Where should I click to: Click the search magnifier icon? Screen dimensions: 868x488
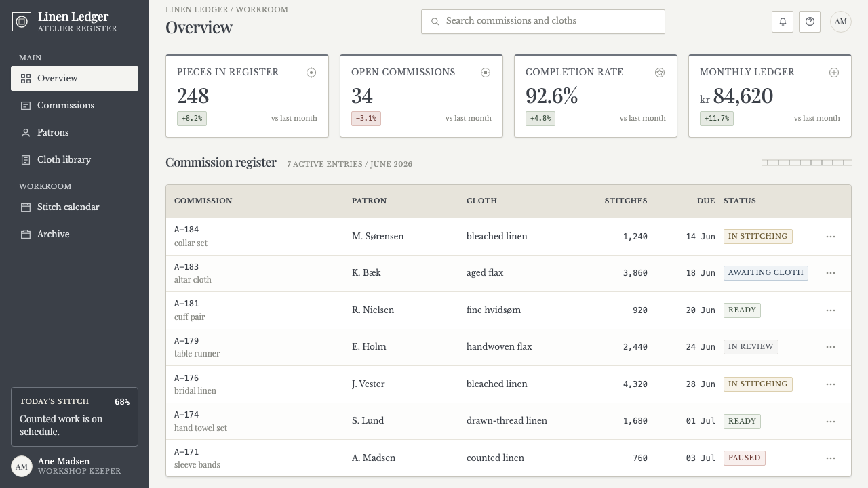click(x=435, y=22)
